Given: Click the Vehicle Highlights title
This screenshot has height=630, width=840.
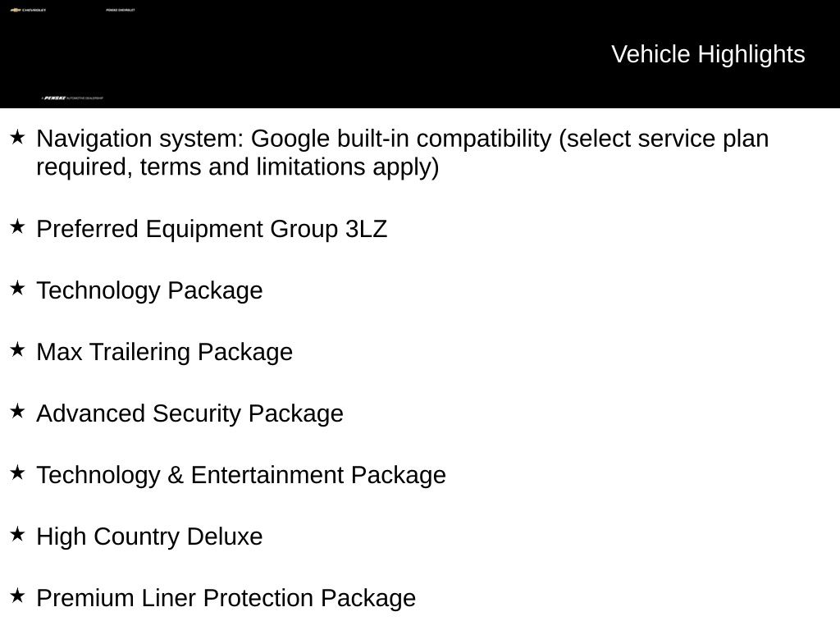Looking at the screenshot, I should point(708,54).
